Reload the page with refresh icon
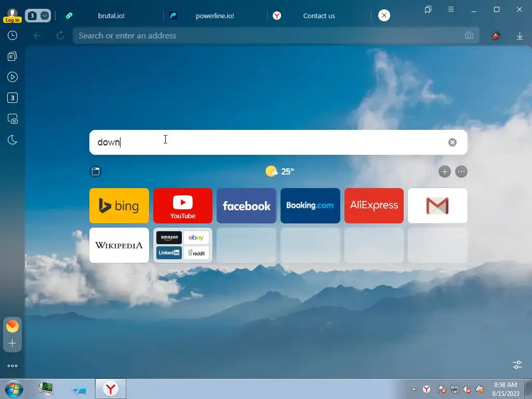532x399 pixels. pyautogui.click(x=60, y=35)
